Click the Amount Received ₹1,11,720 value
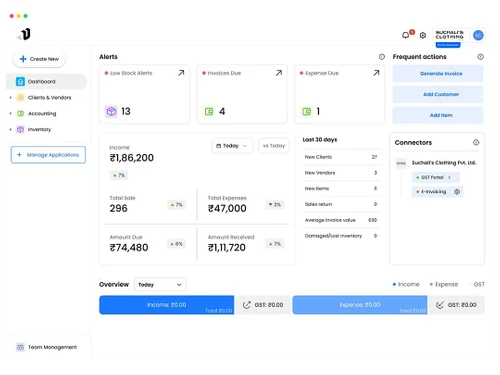500x375 pixels. coord(227,248)
